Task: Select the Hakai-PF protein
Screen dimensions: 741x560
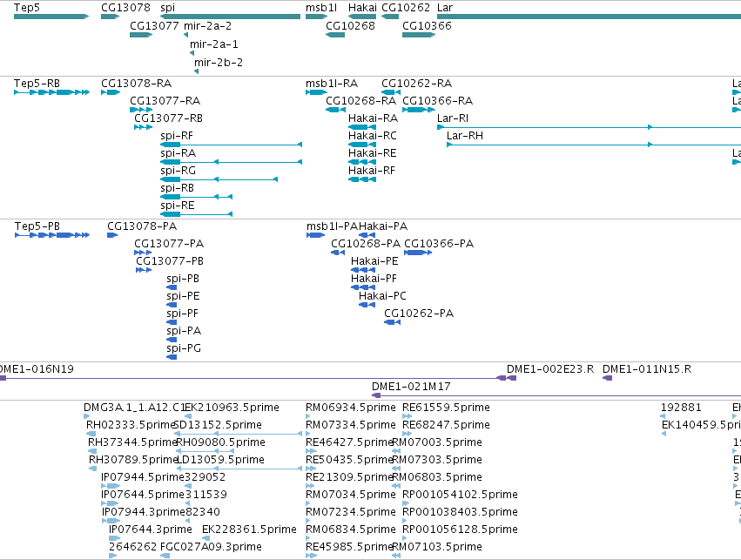Action: (x=363, y=287)
